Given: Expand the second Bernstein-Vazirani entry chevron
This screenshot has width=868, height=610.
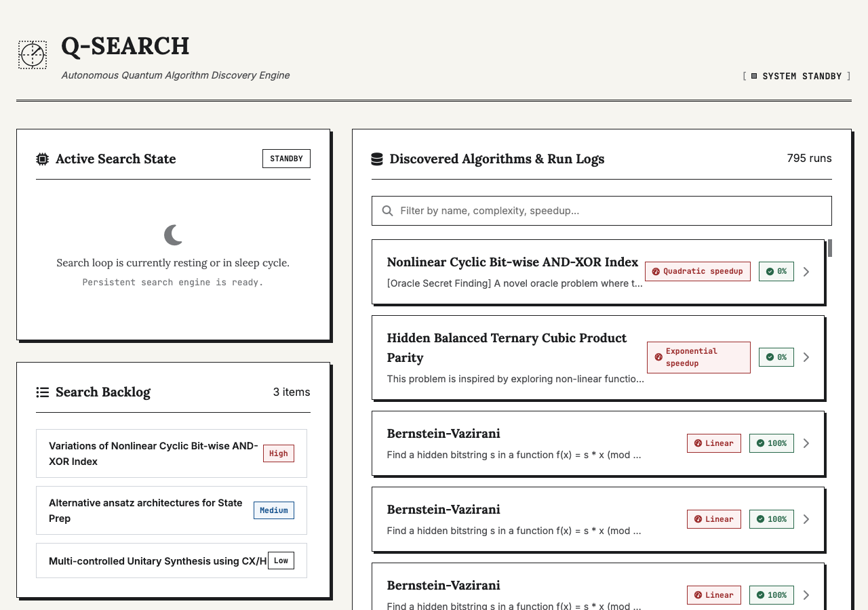Looking at the screenshot, I should [x=806, y=519].
